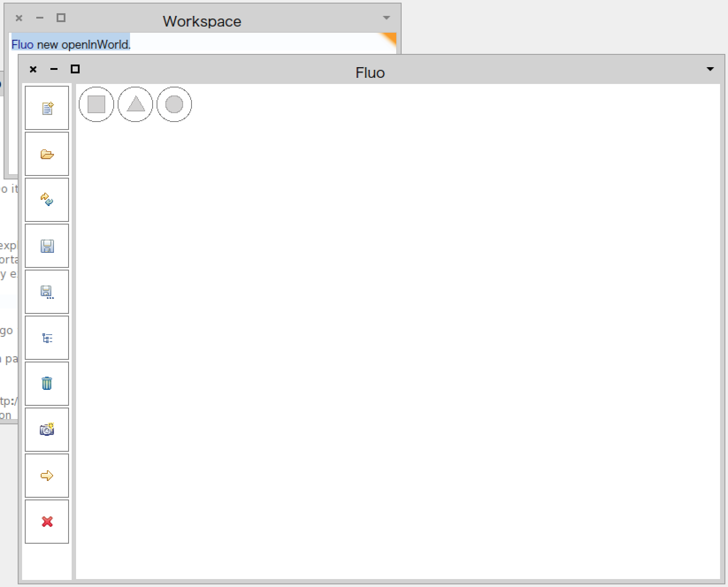
Task: Maximize the Fluo window
Action: (x=75, y=69)
